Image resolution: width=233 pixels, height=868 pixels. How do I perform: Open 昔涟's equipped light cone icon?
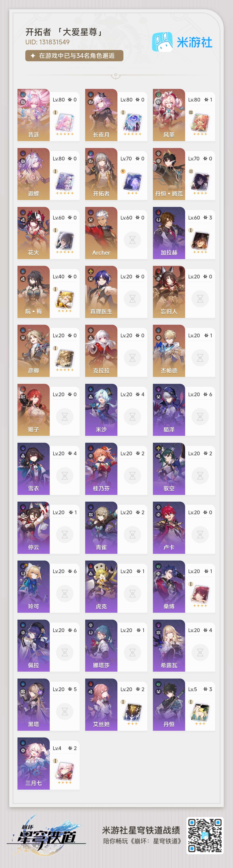[x=65, y=122]
